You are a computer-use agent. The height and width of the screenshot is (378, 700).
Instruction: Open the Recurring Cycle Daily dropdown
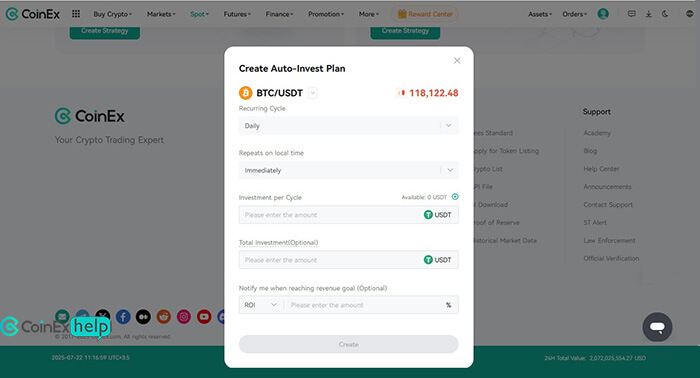point(348,125)
